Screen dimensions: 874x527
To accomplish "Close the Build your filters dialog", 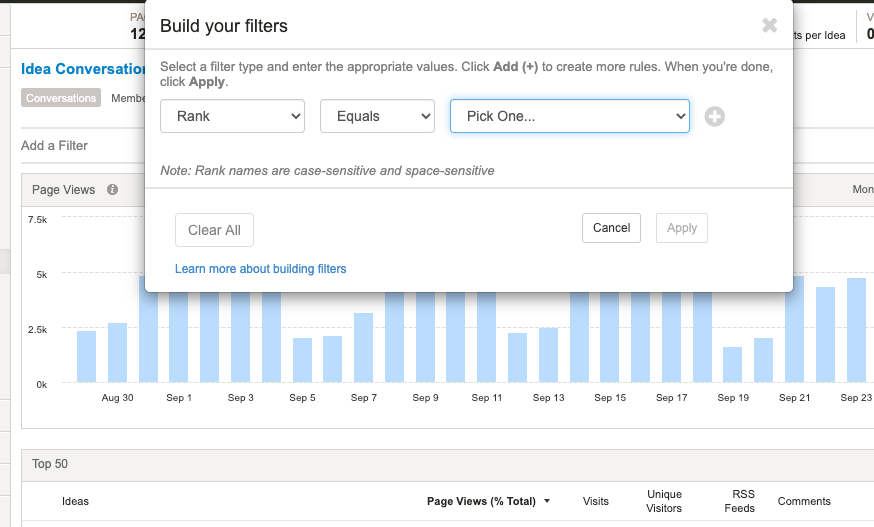I will pyautogui.click(x=769, y=26).
